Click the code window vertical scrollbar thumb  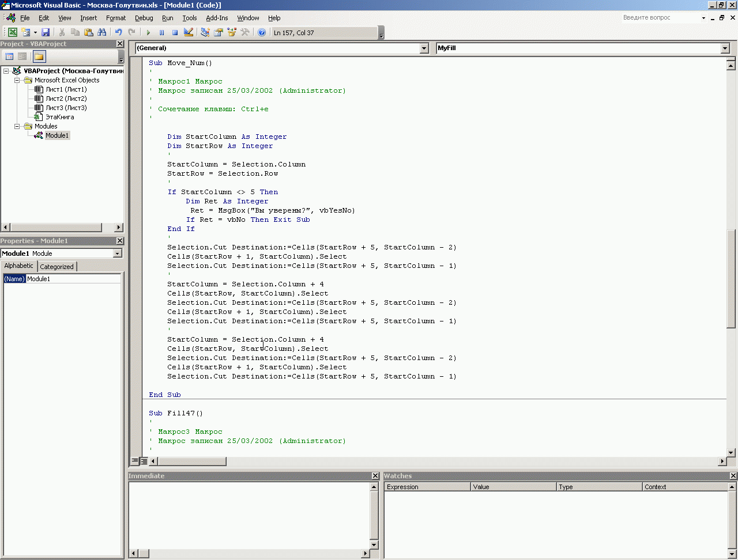coord(731,278)
